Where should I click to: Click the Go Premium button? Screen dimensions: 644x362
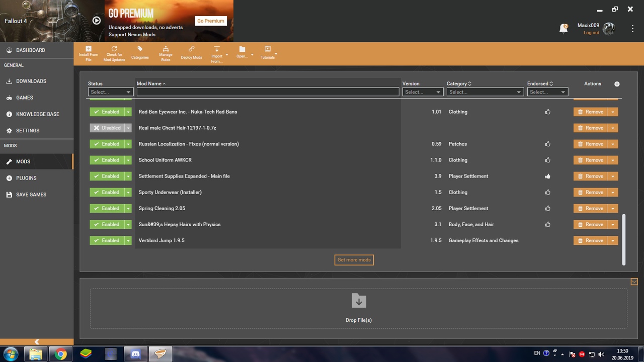pyautogui.click(x=210, y=21)
